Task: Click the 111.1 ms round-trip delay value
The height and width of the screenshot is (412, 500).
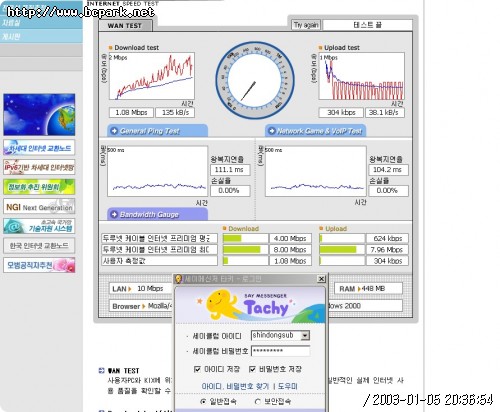Action: click(x=230, y=170)
